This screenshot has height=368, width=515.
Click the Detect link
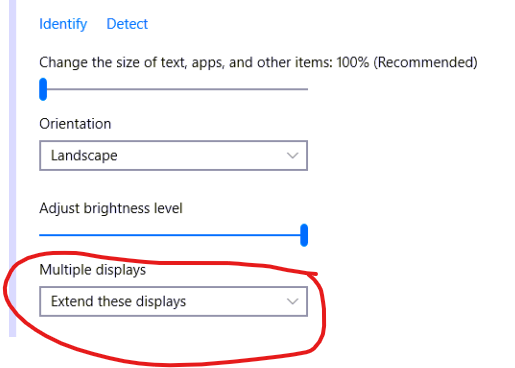pos(127,24)
